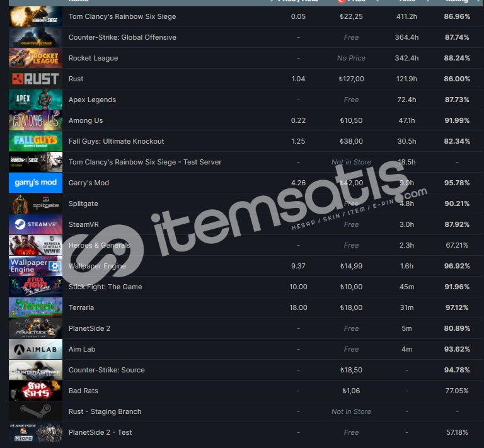
Task: Follow the Counter-Strike: Global Offensive name link
Action: (x=122, y=37)
